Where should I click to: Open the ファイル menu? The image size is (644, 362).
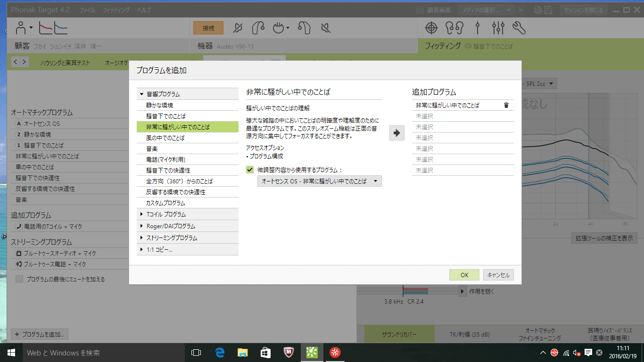[x=87, y=10]
